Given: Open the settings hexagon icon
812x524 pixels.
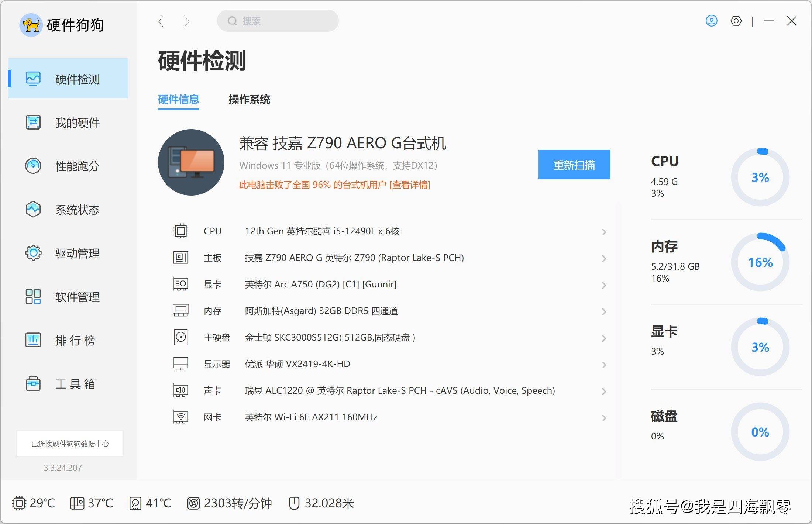Looking at the screenshot, I should (736, 21).
